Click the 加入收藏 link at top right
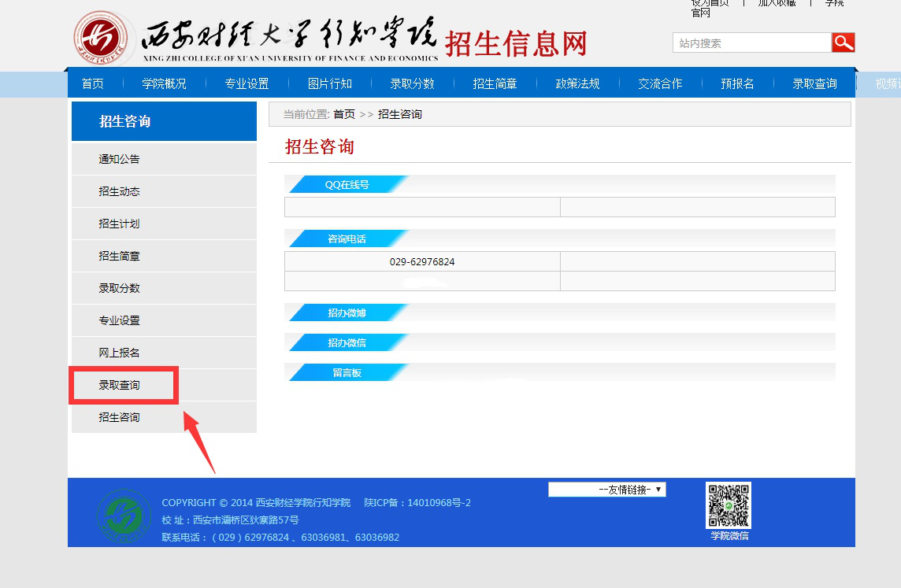 tap(777, 3)
